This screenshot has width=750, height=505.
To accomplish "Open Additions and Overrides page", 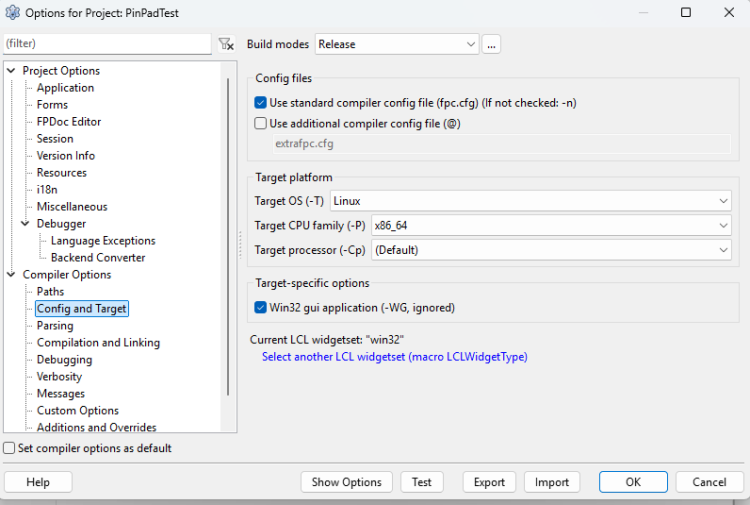I will click(97, 427).
